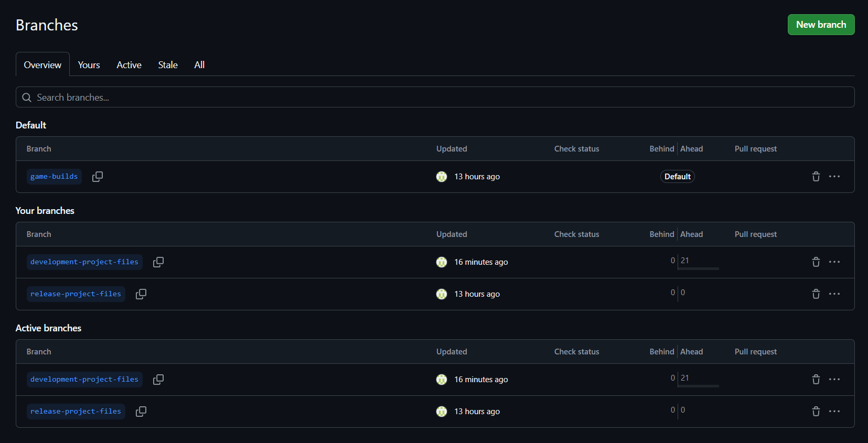Copy development-project-files name under Your branches

tap(158, 262)
